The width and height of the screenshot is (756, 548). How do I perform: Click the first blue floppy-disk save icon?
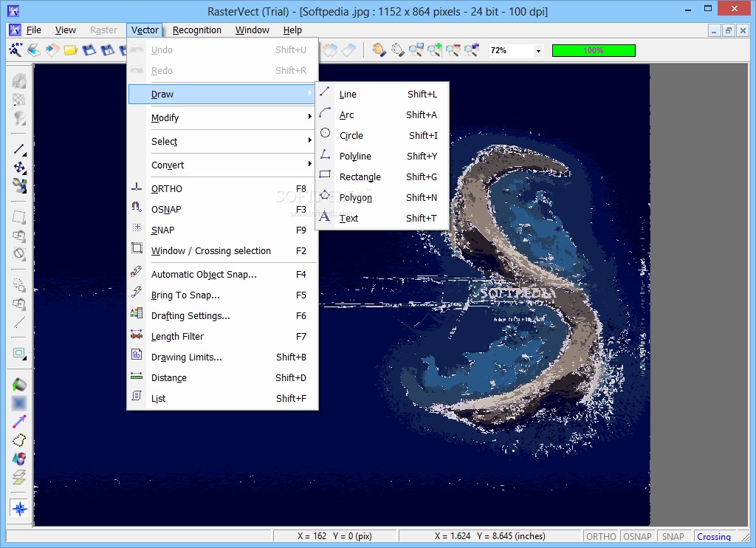coord(89,49)
